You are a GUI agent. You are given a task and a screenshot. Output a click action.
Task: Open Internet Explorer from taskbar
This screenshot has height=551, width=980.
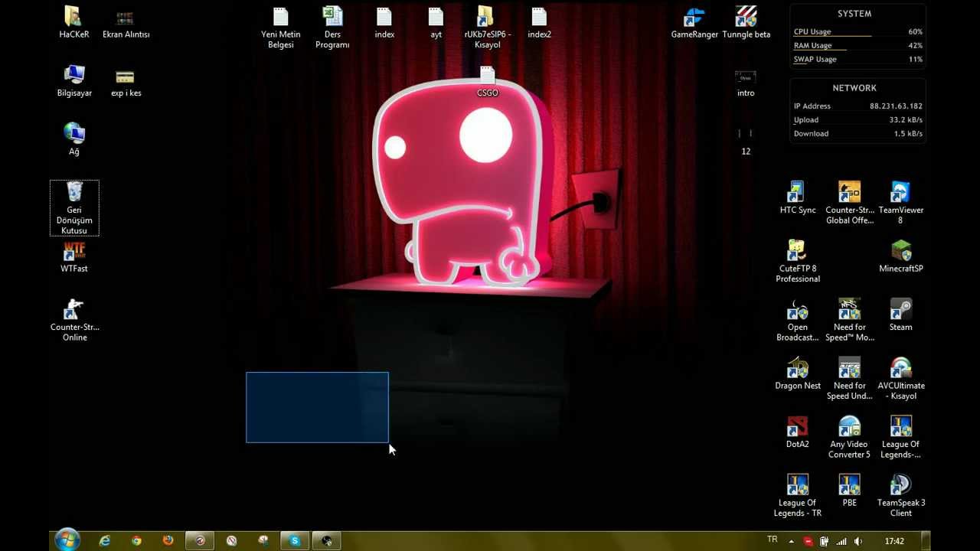pos(105,540)
